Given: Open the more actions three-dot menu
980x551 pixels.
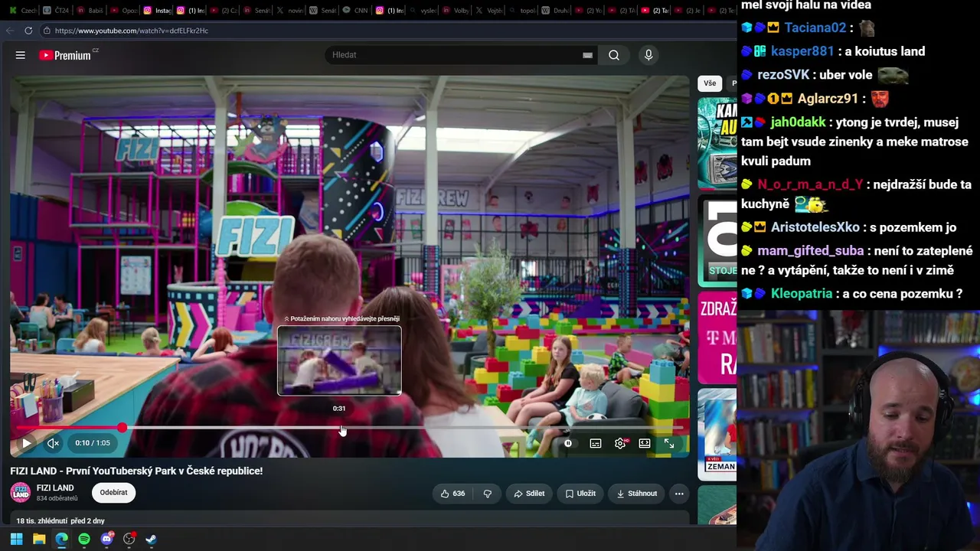Looking at the screenshot, I should [679, 494].
